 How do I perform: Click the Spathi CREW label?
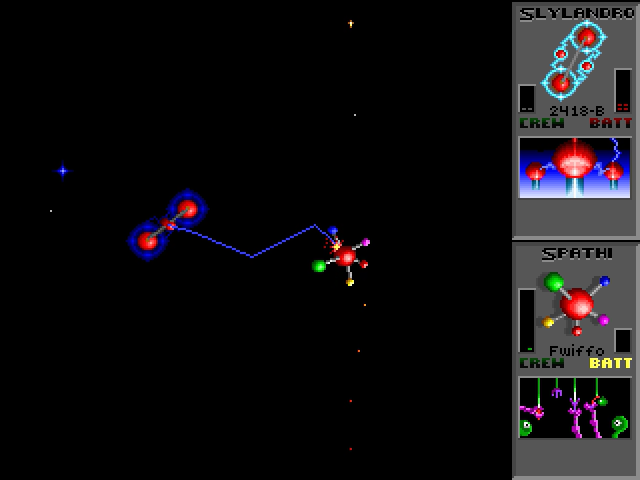(542, 363)
